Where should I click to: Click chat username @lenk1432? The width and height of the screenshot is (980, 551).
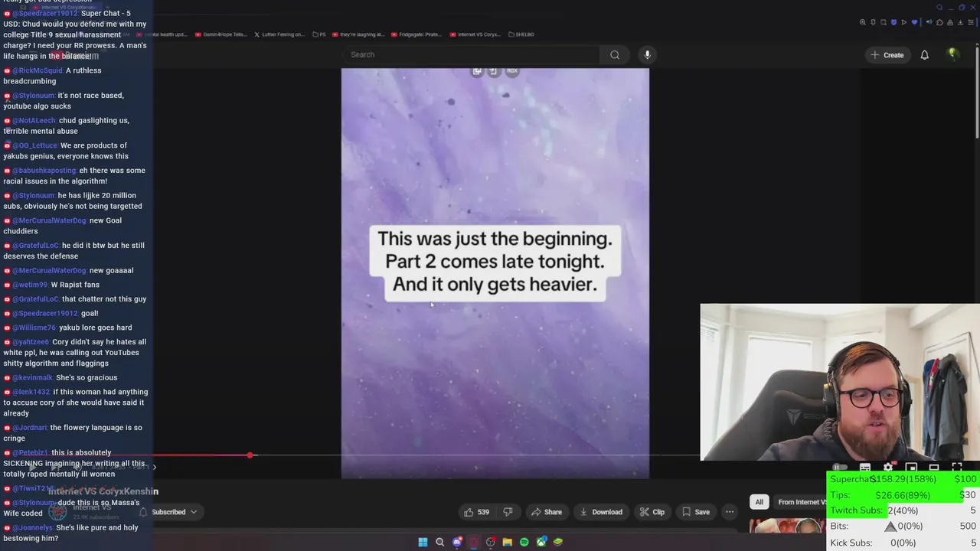coord(31,392)
